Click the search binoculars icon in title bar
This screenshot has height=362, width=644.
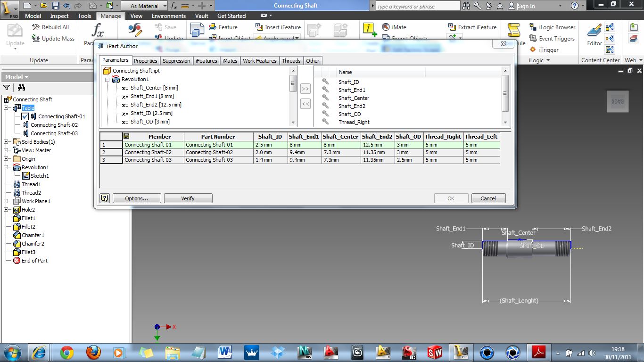(x=466, y=6)
